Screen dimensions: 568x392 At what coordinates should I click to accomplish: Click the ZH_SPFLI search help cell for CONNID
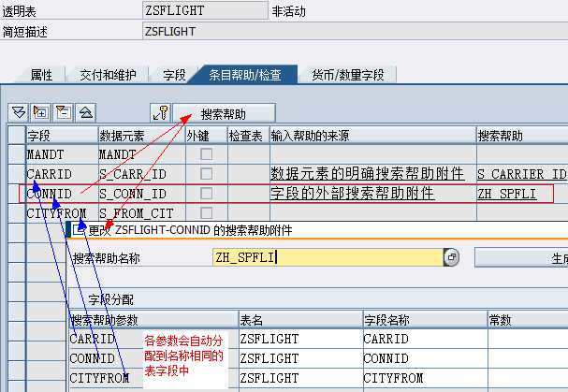pyautogui.click(x=513, y=194)
